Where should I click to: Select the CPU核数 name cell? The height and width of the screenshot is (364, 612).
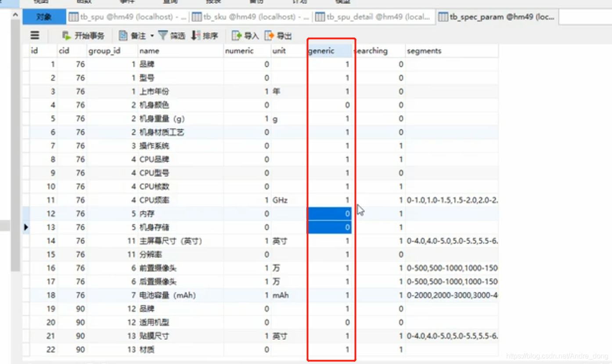tap(180, 187)
